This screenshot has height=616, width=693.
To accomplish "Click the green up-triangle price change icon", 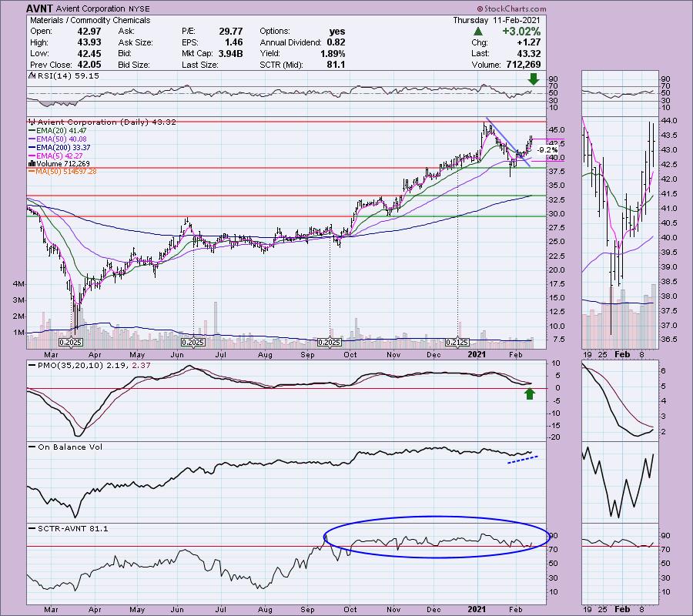I will pyautogui.click(x=477, y=32).
